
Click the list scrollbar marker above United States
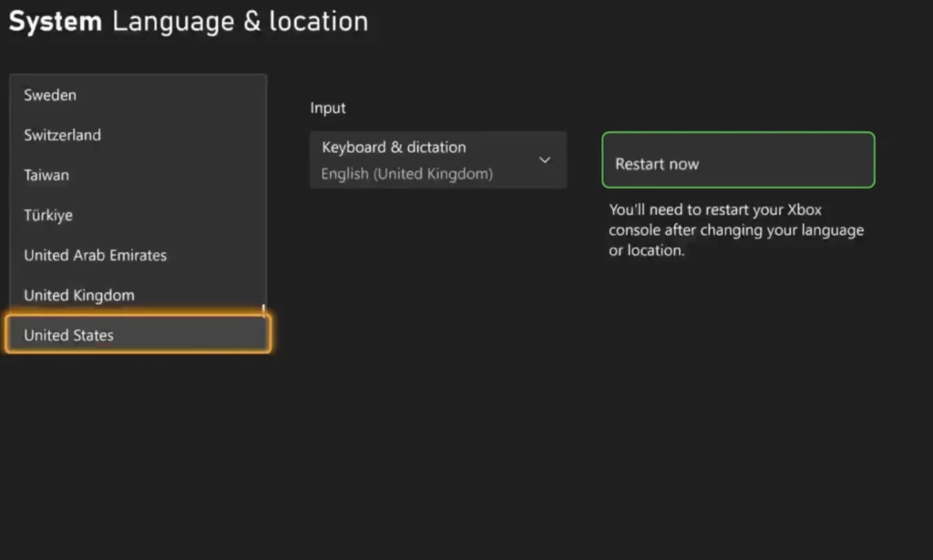pos(263,311)
